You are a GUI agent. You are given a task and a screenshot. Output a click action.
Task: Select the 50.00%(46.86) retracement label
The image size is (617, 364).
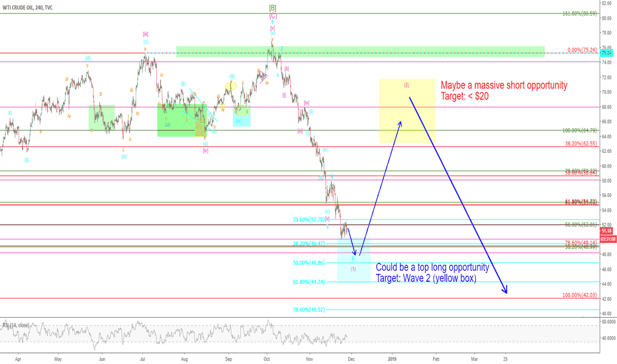(309, 263)
